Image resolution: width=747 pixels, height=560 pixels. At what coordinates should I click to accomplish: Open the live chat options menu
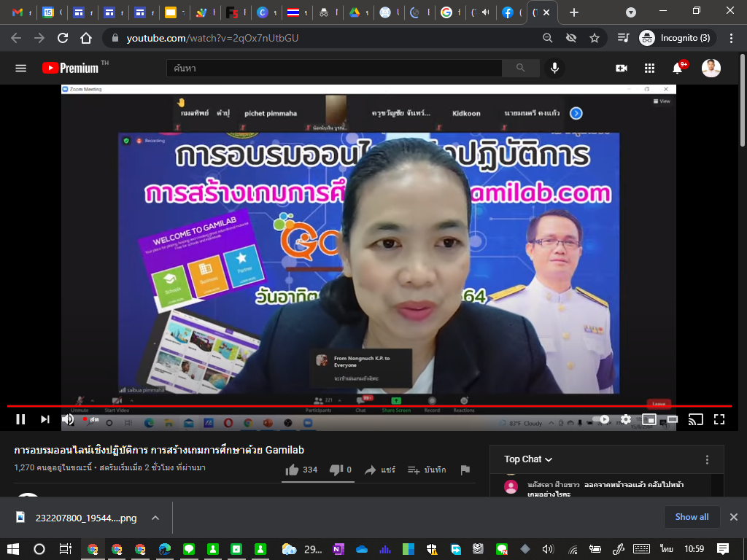point(707,459)
